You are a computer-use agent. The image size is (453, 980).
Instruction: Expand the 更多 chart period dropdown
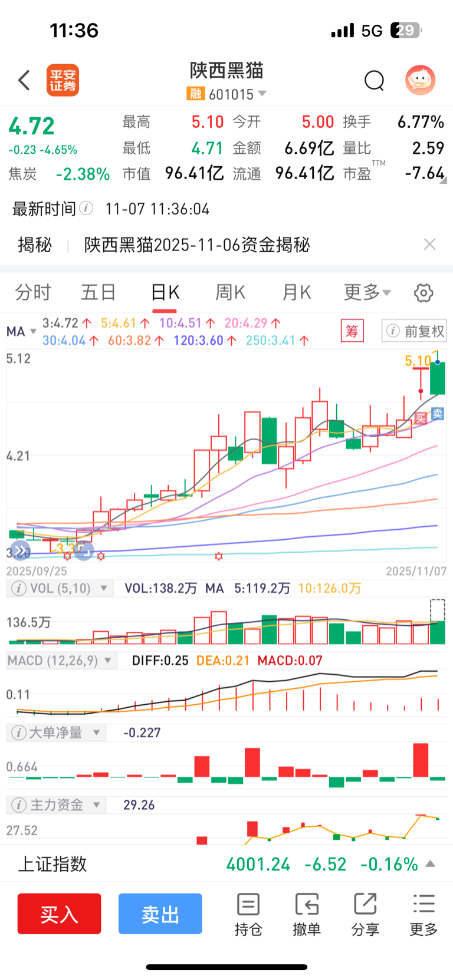tap(367, 292)
